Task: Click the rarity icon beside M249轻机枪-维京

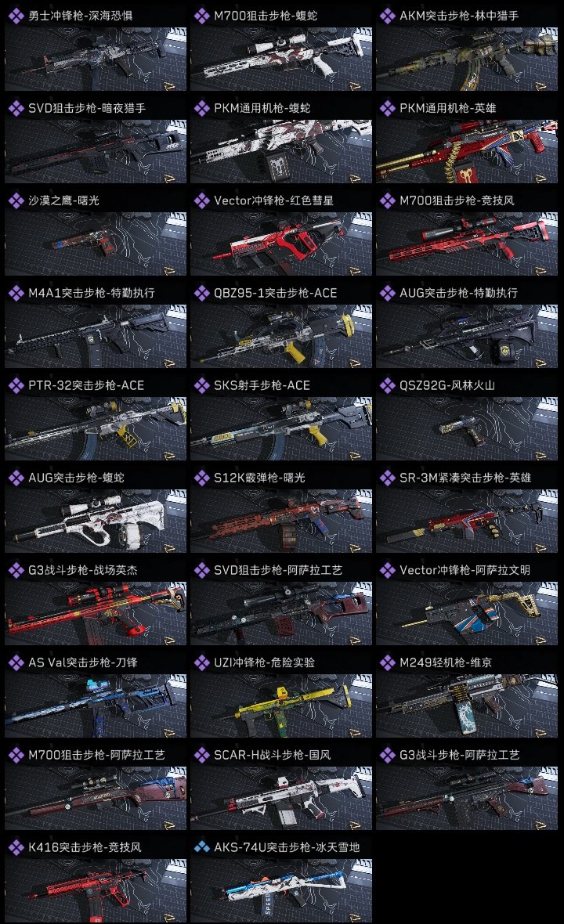Action: click(x=387, y=662)
